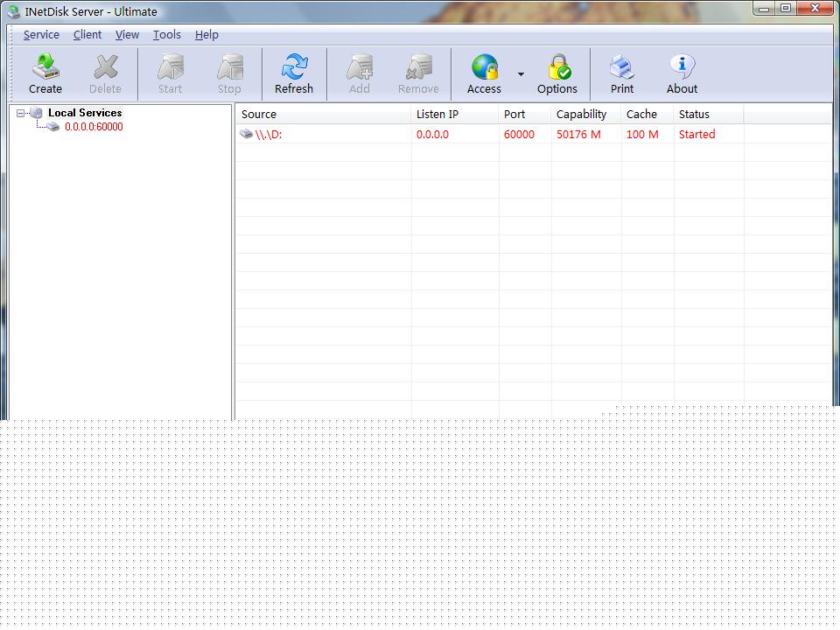Close the INetDisk Server window

click(815, 8)
